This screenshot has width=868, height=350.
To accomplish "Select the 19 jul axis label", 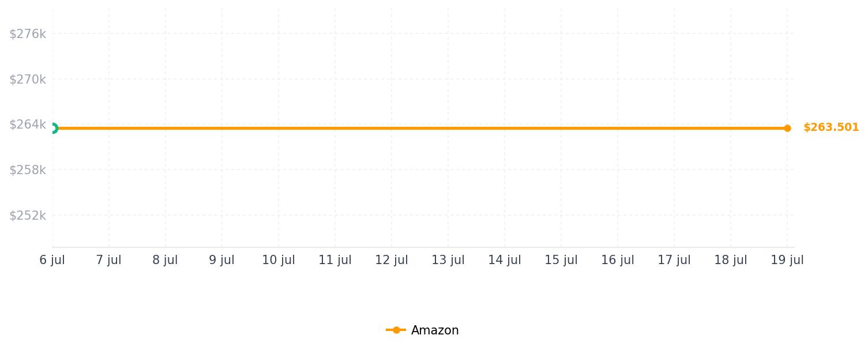I will click(787, 260).
